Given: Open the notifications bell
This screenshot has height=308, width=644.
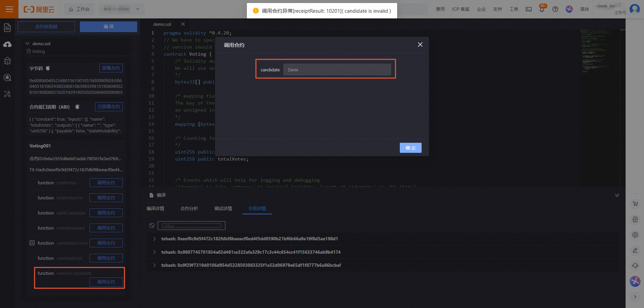Looking at the screenshot, I should pos(542,9).
